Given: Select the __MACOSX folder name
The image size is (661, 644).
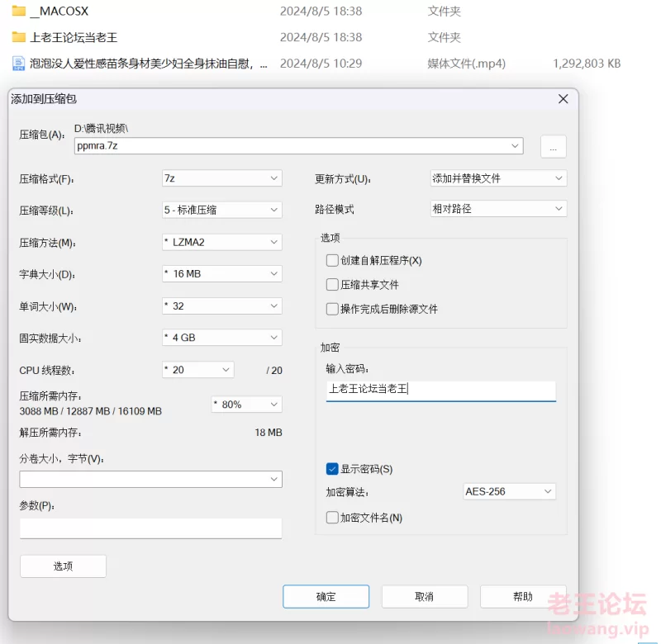Looking at the screenshot, I should tap(59, 11).
